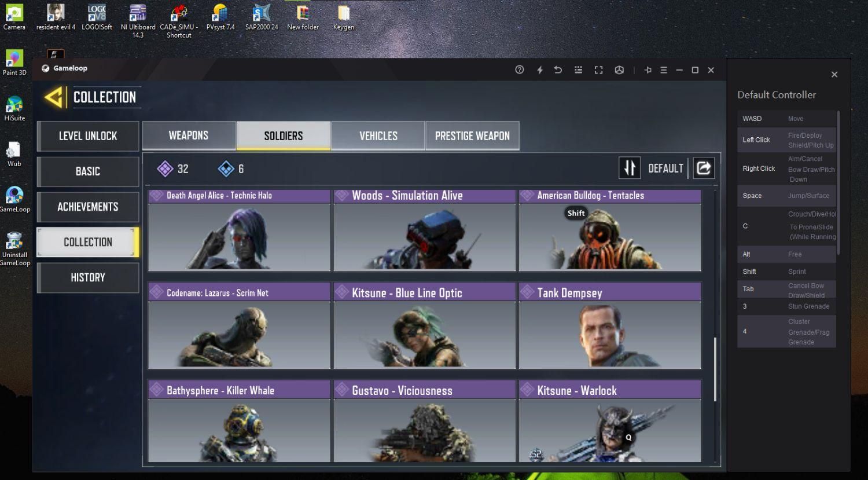Click the Q key overlay on Kitsune Warlock
868x480 pixels.
coord(628,438)
